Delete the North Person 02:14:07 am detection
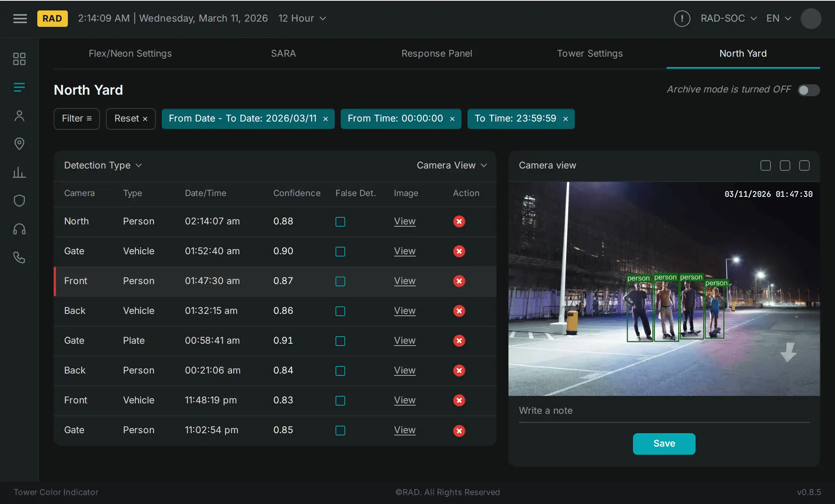Viewport: 835px width, 504px height. point(459,221)
